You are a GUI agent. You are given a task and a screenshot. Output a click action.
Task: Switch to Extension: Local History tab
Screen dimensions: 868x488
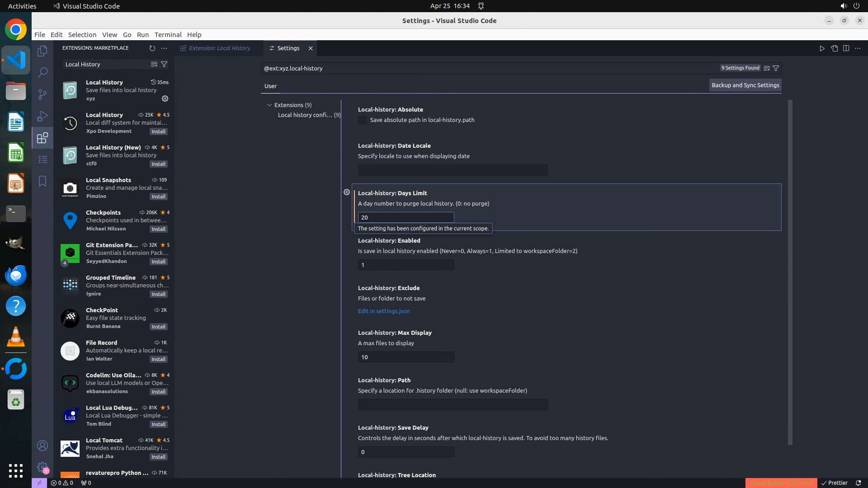pos(219,48)
